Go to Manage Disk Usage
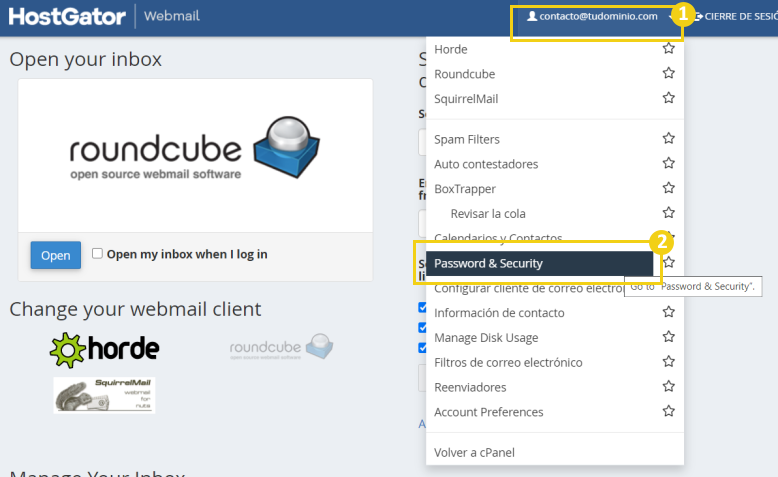 coord(486,338)
